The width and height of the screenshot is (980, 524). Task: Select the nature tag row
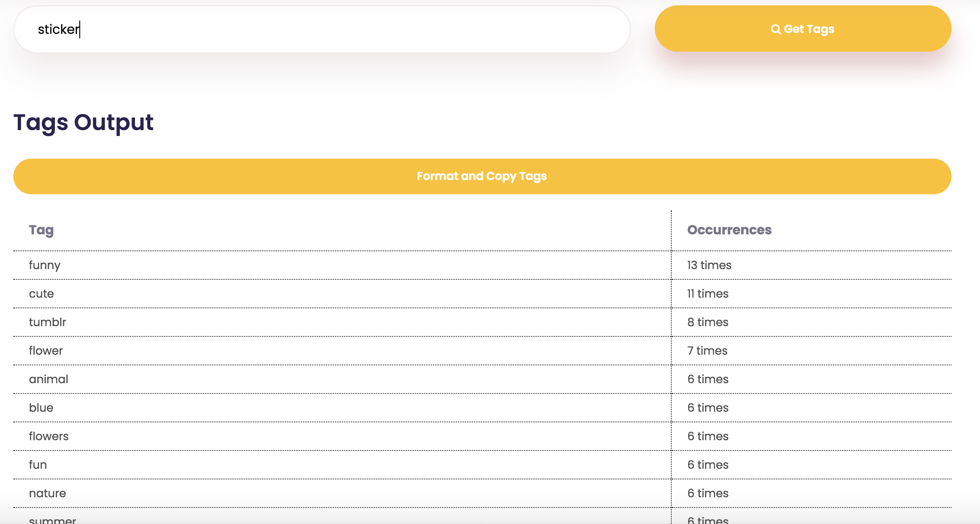[47, 493]
